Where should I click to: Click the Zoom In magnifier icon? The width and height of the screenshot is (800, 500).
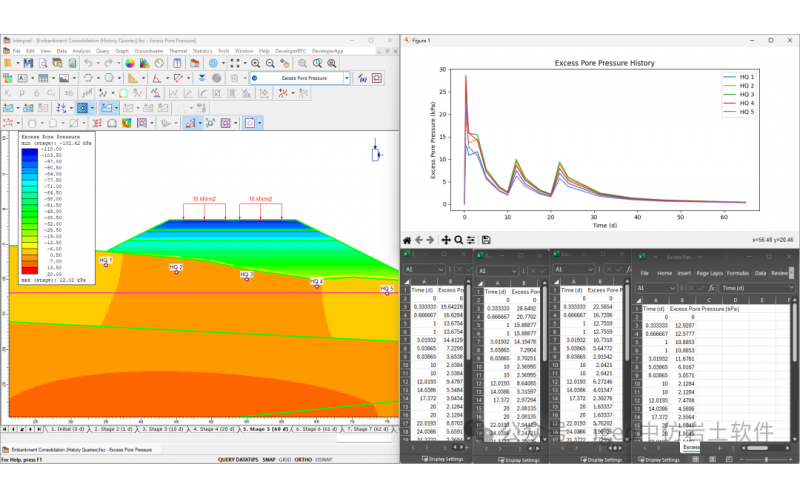click(x=256, y=63)
